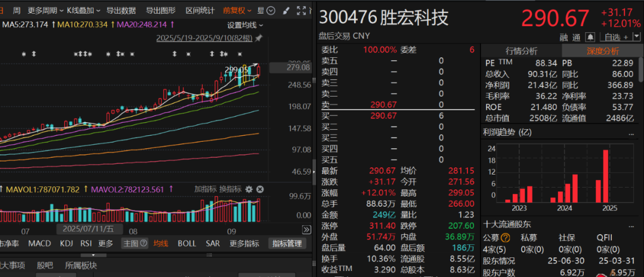This screenshot has height=277, width=644.
Task: Click the brush drawing tool icon
Action: (x=286, y=11)
